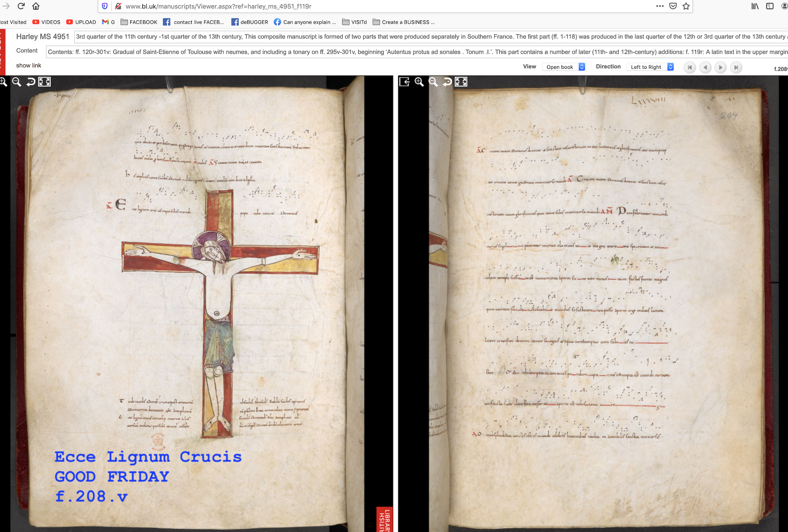This screenshot has width=788, height=532.
Task: Reload the browser page
Action: 21,6
